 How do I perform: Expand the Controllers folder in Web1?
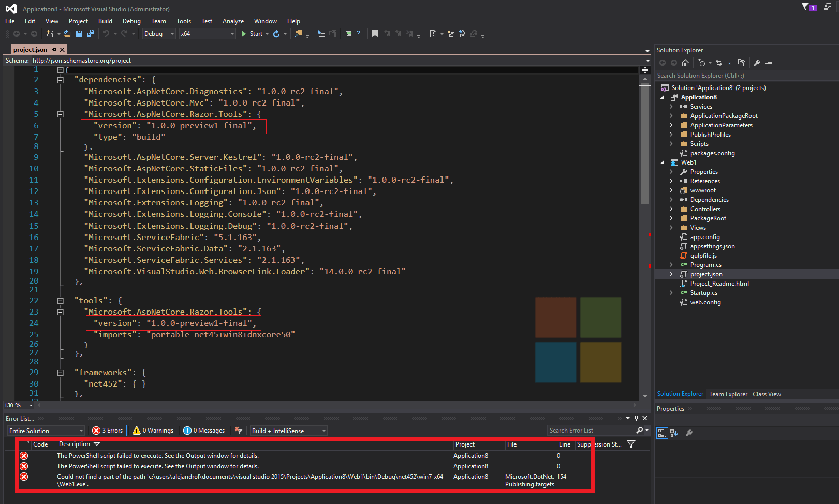671,209
